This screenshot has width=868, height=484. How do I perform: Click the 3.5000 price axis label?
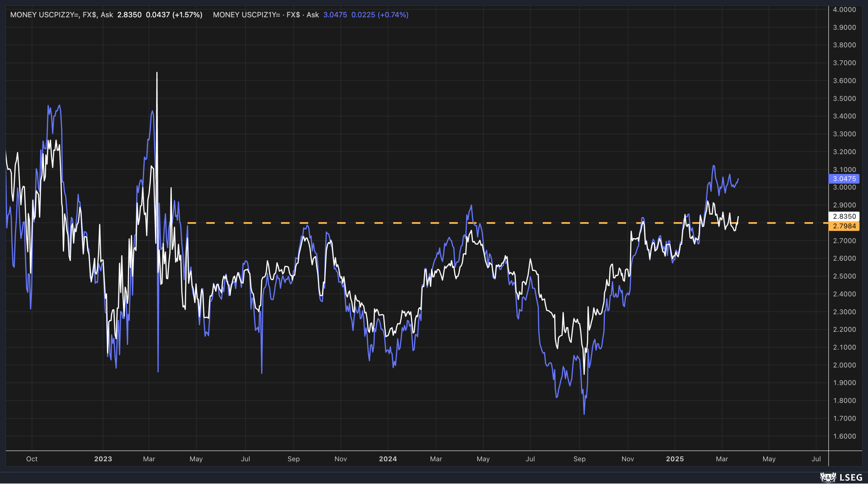tap(844, 98)
